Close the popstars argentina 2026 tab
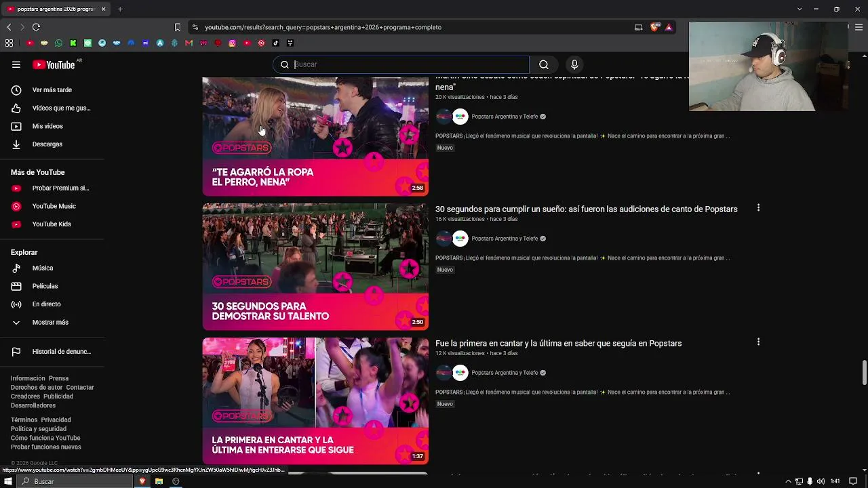 (x=103, y=9)
